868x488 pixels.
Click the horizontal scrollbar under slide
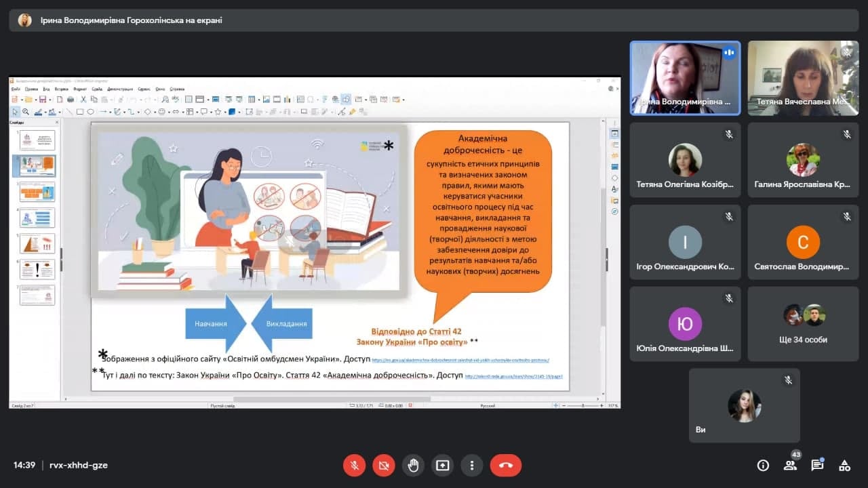point(332,399)
